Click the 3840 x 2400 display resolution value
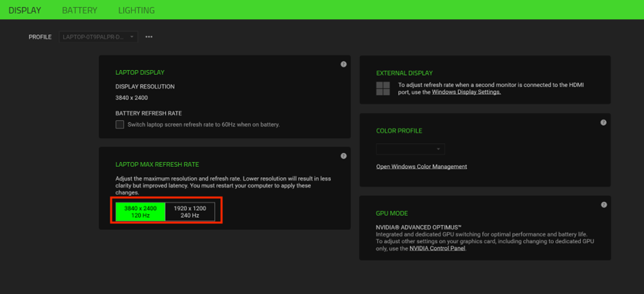 pos(131,98)
